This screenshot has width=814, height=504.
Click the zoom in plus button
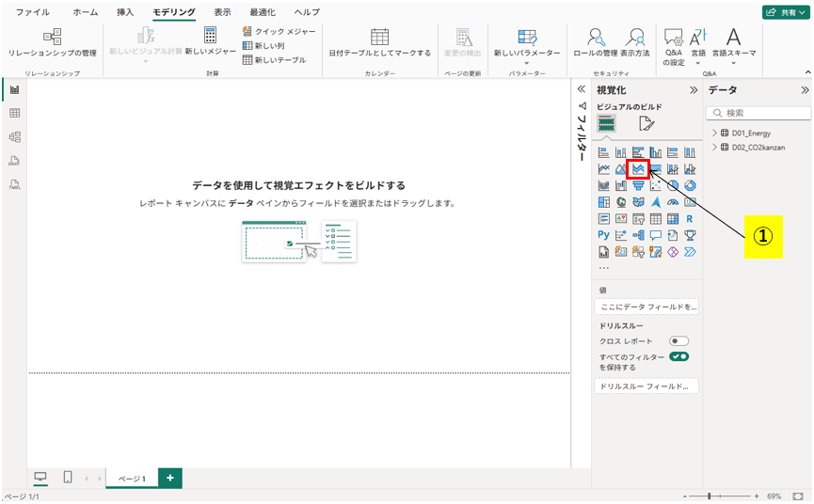coord(757,496)
